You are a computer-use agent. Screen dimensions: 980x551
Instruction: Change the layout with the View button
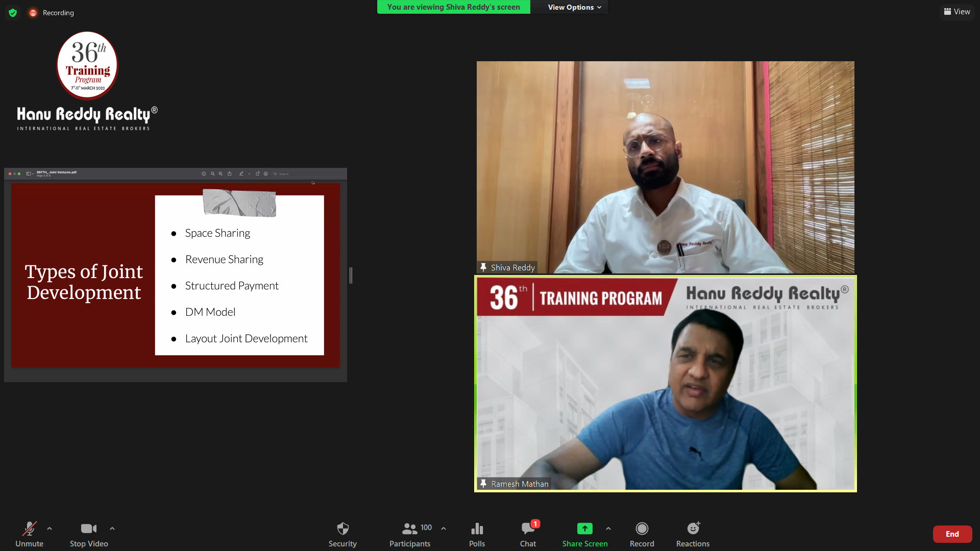[x=957, y=12]
